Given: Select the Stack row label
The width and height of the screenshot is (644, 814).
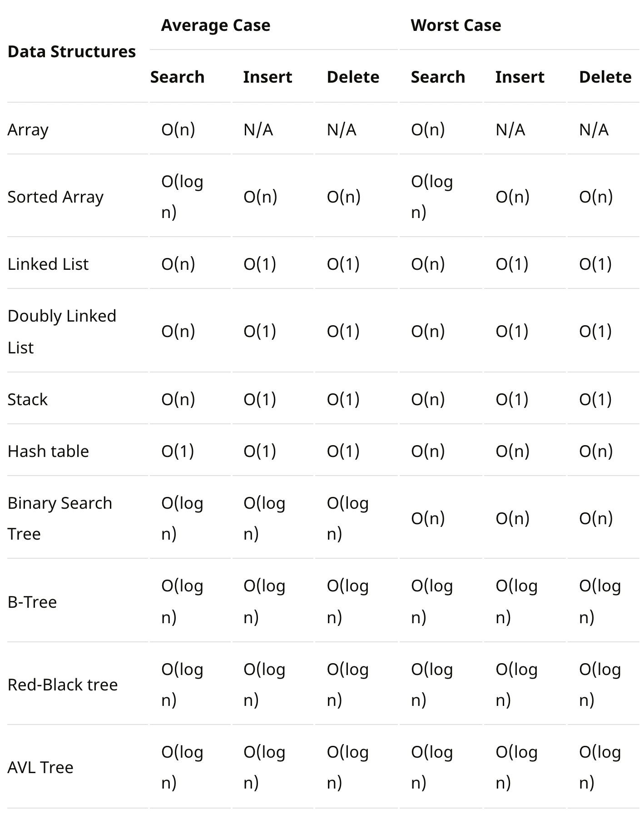Looking at the screenshot, I should click(x=28, y=400).
